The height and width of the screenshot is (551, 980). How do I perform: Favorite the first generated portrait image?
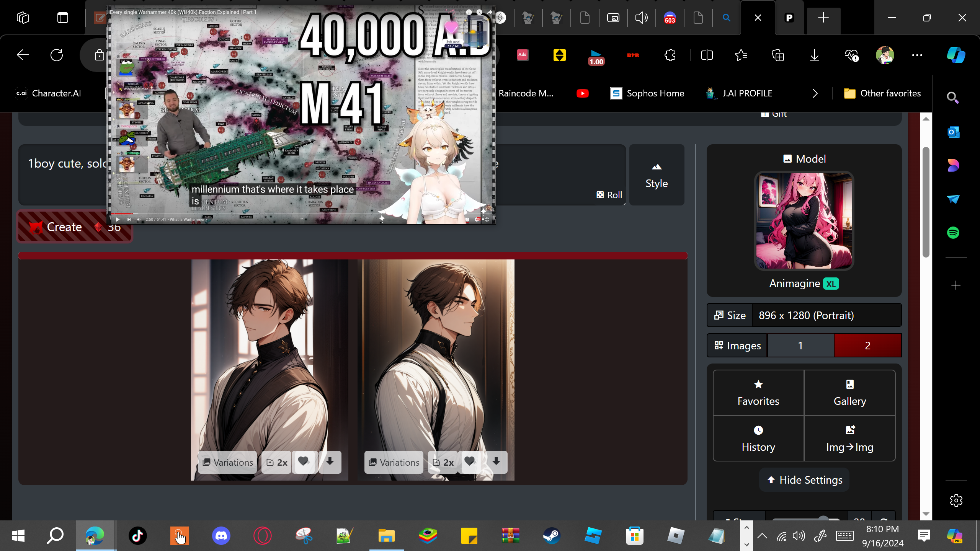(x=304, y=462)
